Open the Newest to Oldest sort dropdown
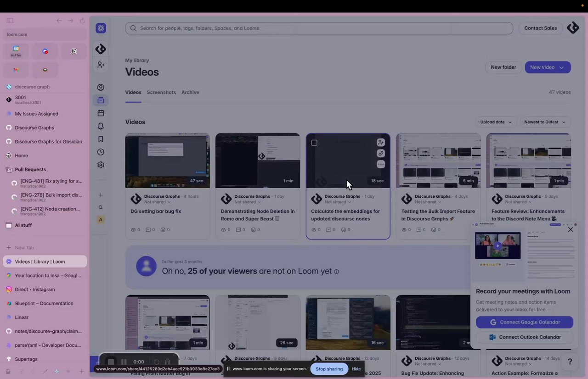 [545, 122]
